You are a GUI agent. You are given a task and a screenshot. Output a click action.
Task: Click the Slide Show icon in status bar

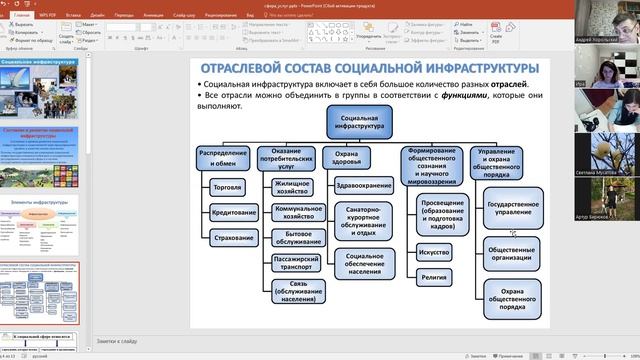[x=575, y=356]
